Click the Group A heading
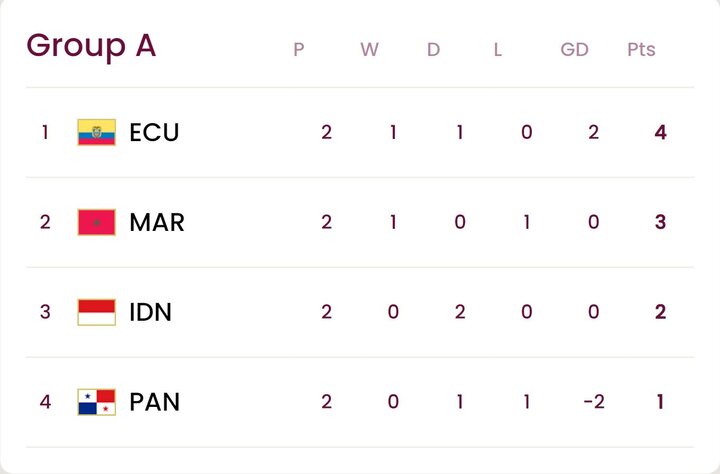The width and height of the screenshot is (720, 474). (91, 46)
